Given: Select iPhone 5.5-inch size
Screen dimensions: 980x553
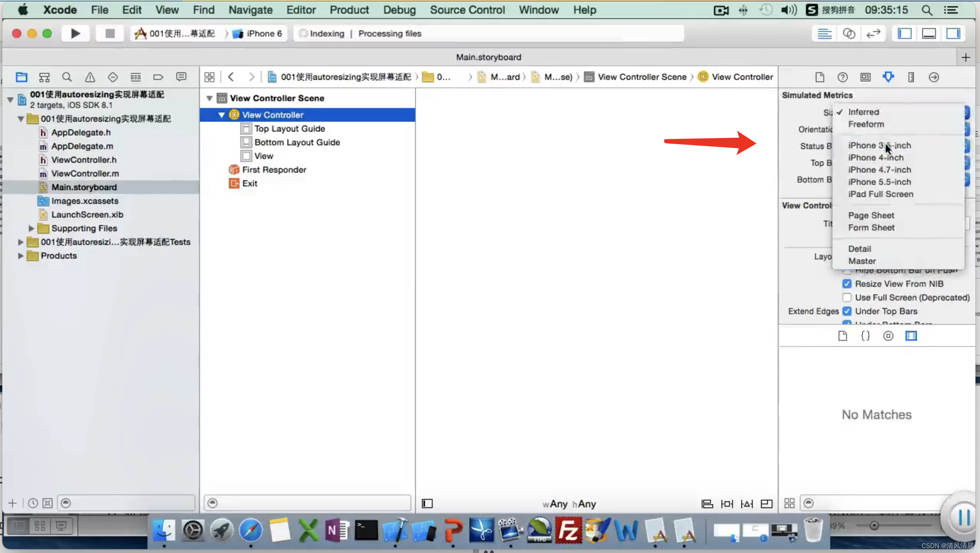Looking at the screenshot, I should 880,182.
